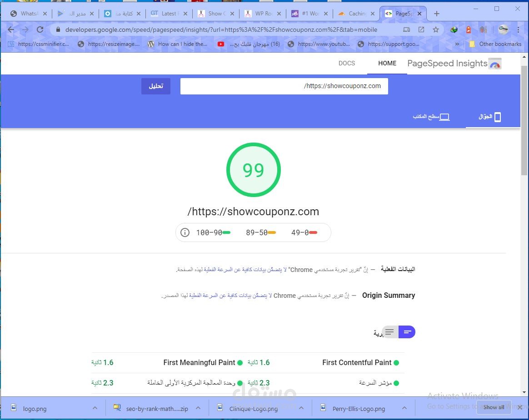The height and width of the screenshot is (420, 529).
Task: Open the red lock extension icon
Action: [x=468, y=30]
